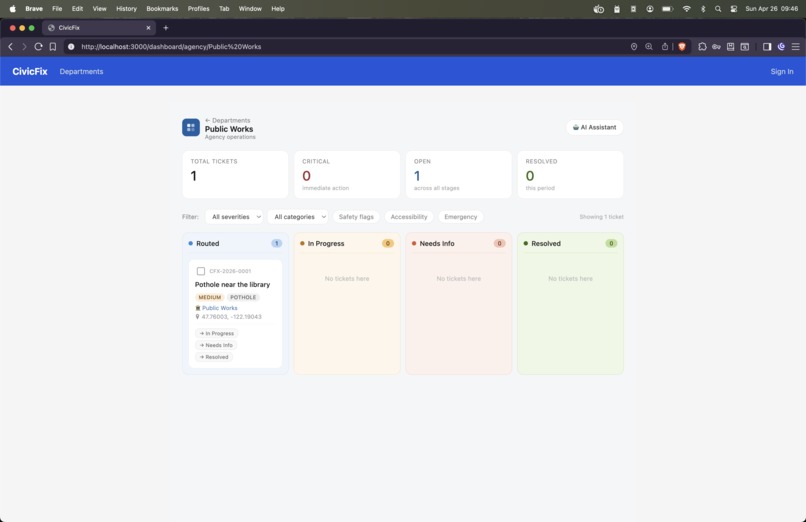Open macOS Control Center icon

tap(734, 9)
